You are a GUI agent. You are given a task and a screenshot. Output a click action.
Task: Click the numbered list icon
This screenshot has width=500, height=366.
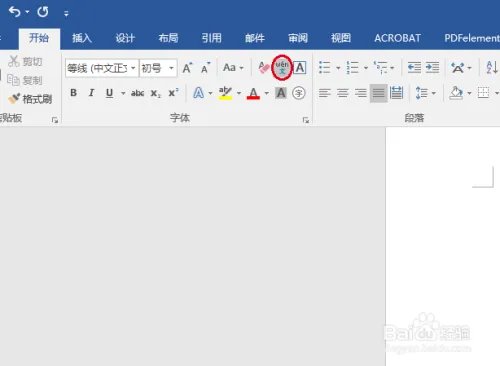[x=352, y=68]
